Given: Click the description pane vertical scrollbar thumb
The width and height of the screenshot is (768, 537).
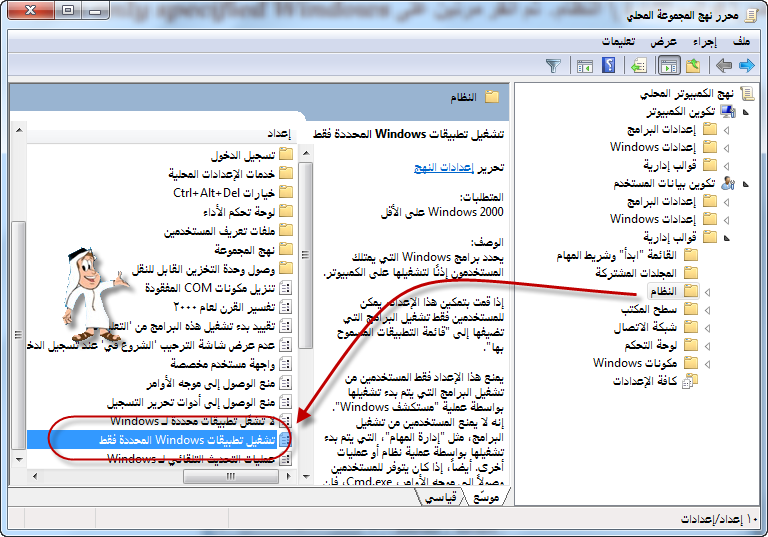Looking at the screenshot, I should click(x=306, y=255).
